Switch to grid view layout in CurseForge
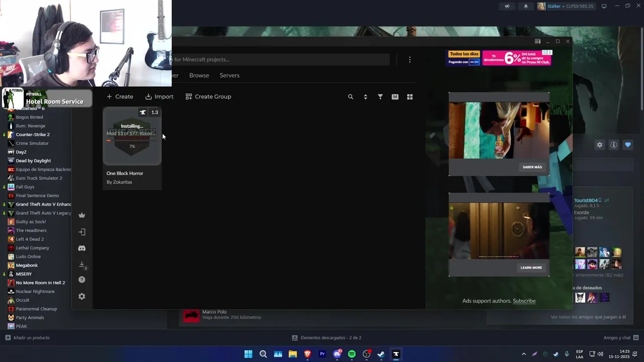 410,97
